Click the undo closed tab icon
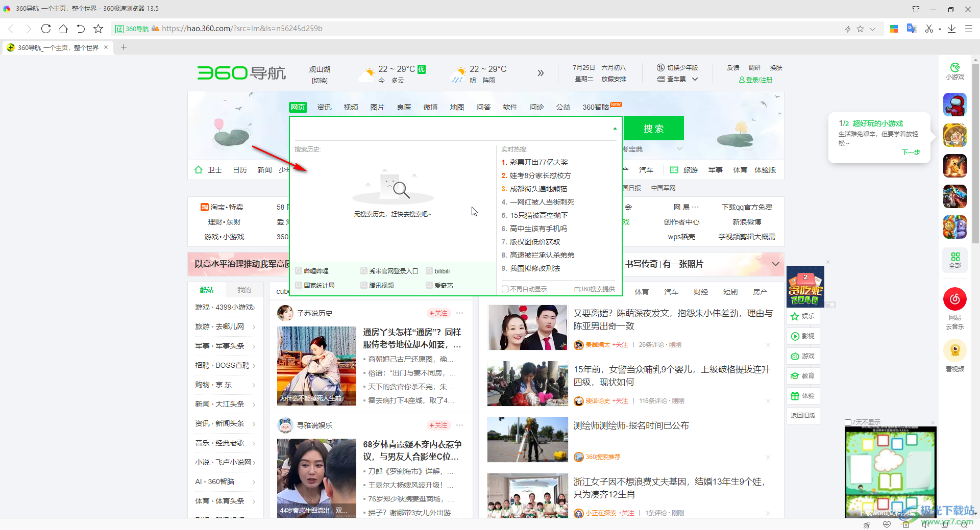Screen dimensions: 980x530 [81, 29]
